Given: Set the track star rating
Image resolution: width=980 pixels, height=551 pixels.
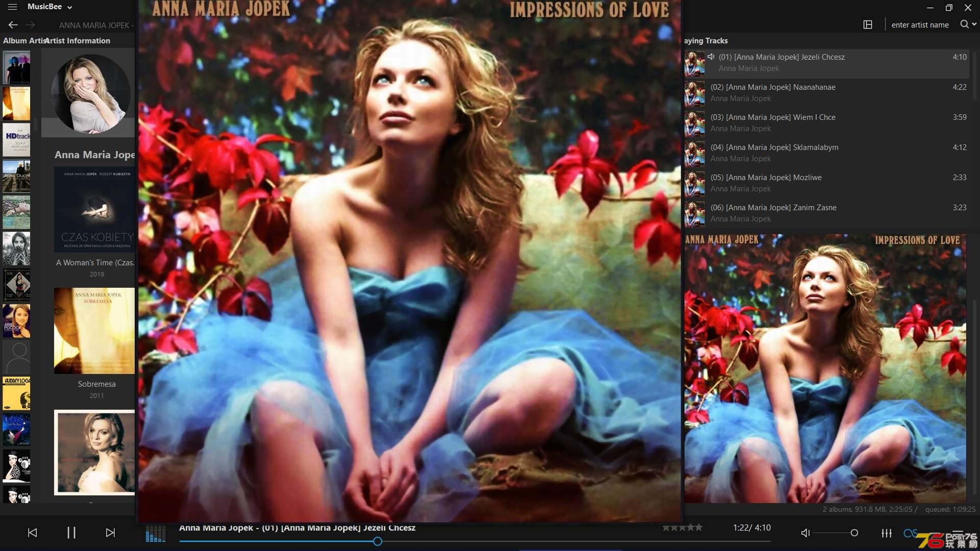Looking at the screenshot, I should coord(682,528).
